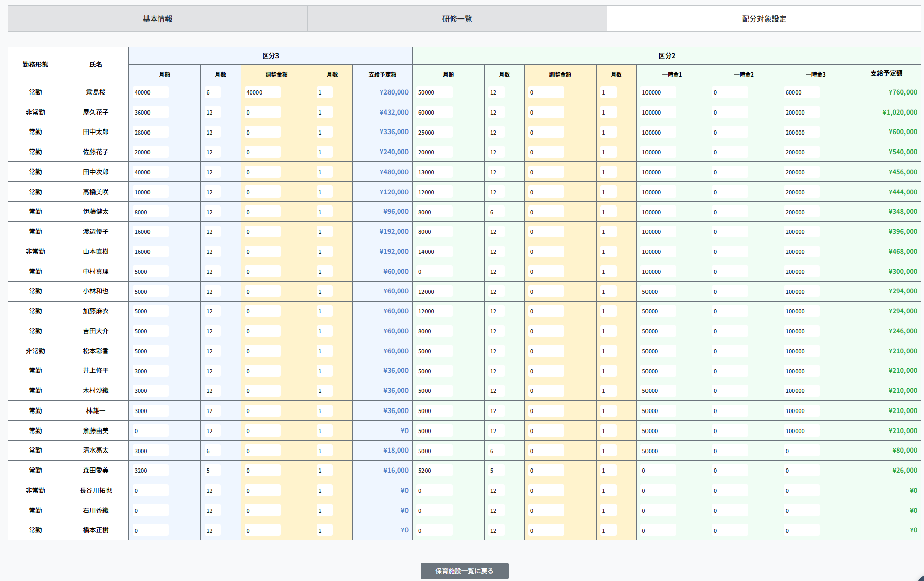Click 小林和也's 一時金1 input field

[658, 292]
